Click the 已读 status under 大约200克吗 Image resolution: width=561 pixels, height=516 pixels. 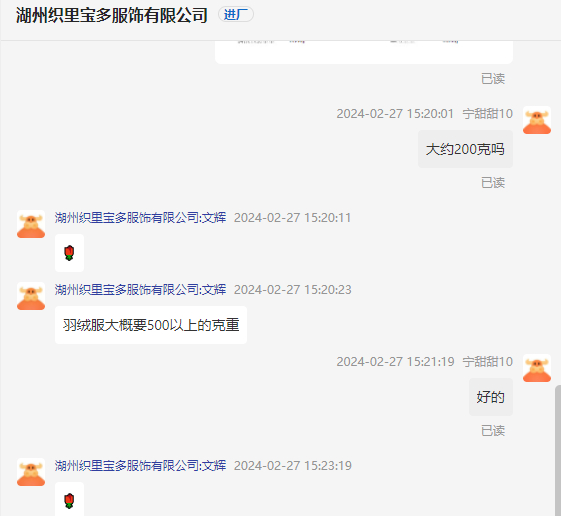pos(493,182)
